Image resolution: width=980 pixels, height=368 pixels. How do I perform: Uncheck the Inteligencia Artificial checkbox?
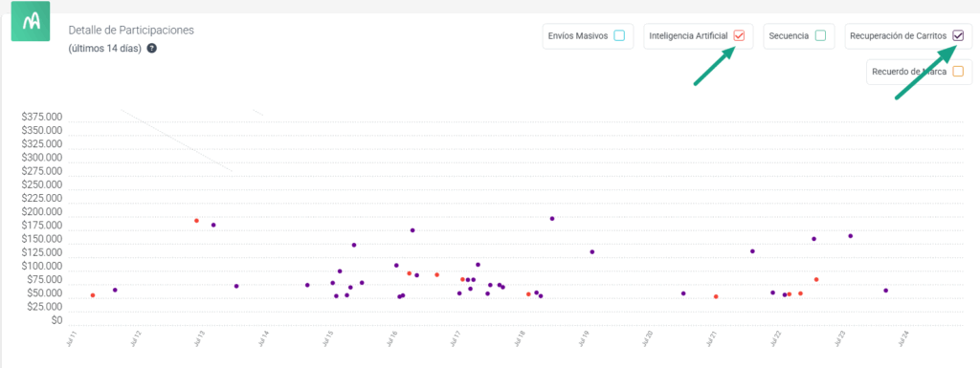tap(740, 35)
